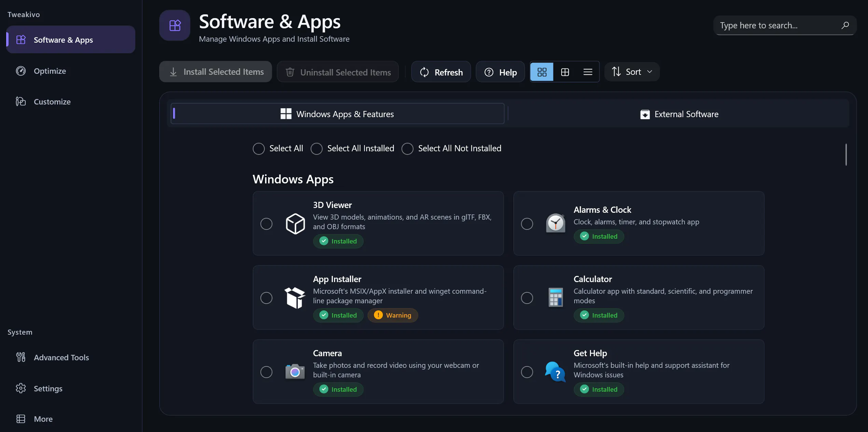This screenshot has height=432, width=868.
Task: Tick the Alarms & Clock selection circle
Action: click(527, 224)
